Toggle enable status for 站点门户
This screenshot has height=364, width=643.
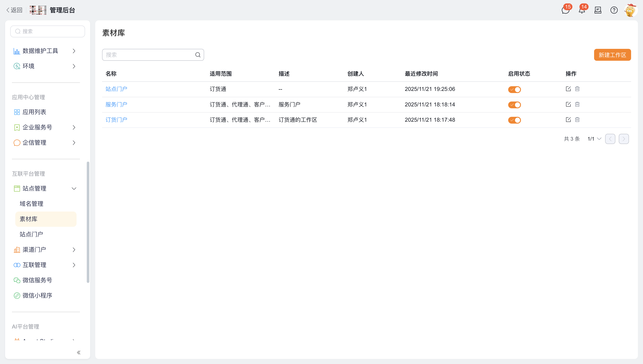pos(514,89)
